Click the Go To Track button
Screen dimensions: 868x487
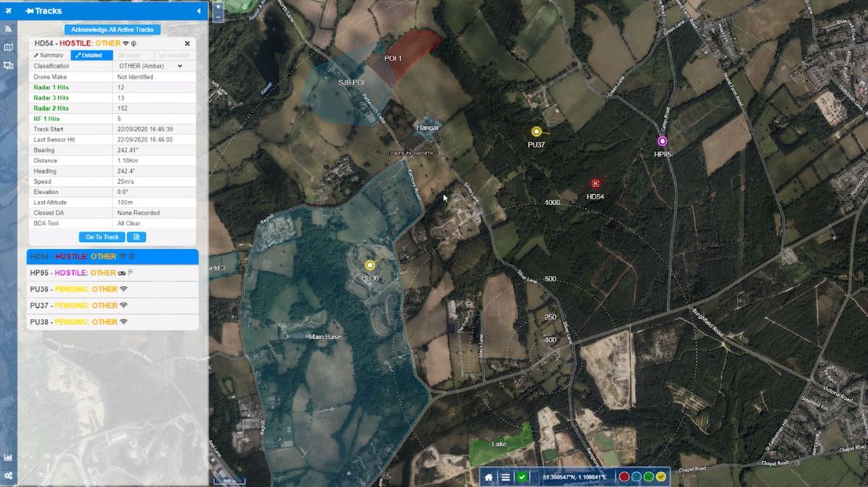coord(102,237)
